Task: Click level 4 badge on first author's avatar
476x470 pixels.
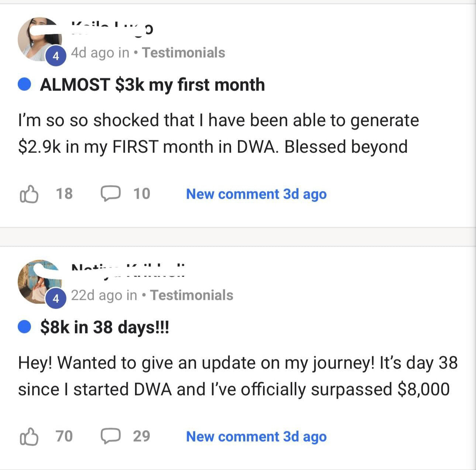Action: [56, 56]
